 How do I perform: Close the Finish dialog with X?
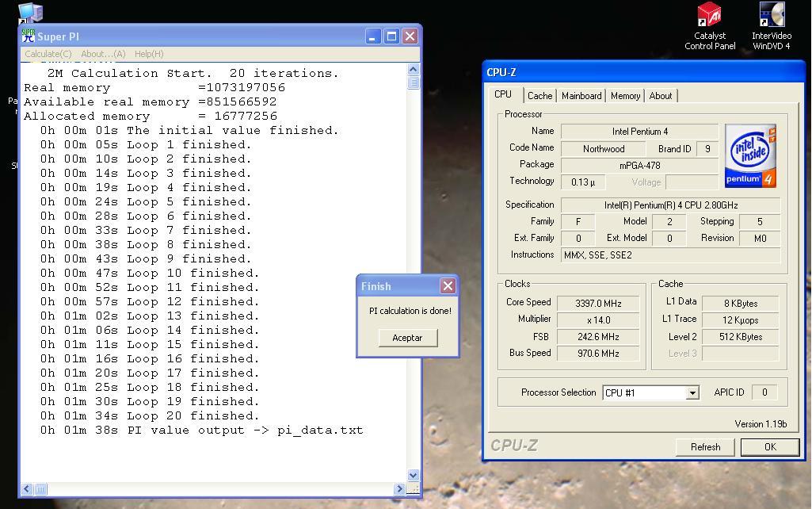pyautogui.click(x=448, y=286)
